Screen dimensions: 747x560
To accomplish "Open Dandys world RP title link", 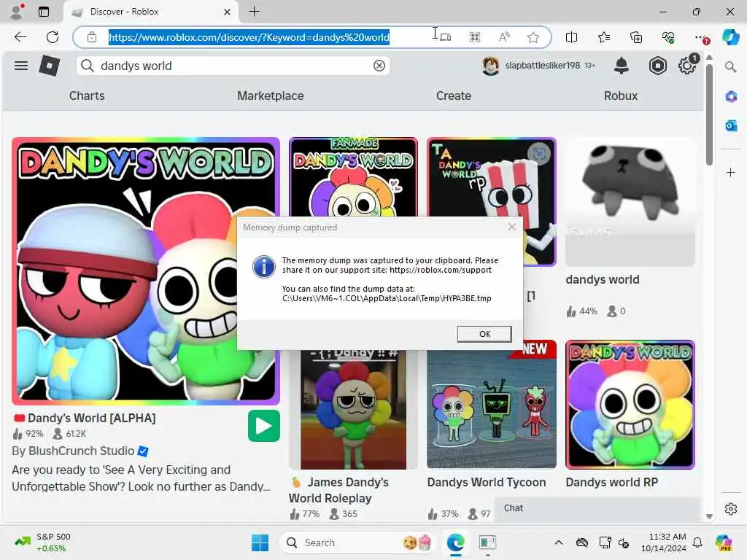I will pos(612,483).
